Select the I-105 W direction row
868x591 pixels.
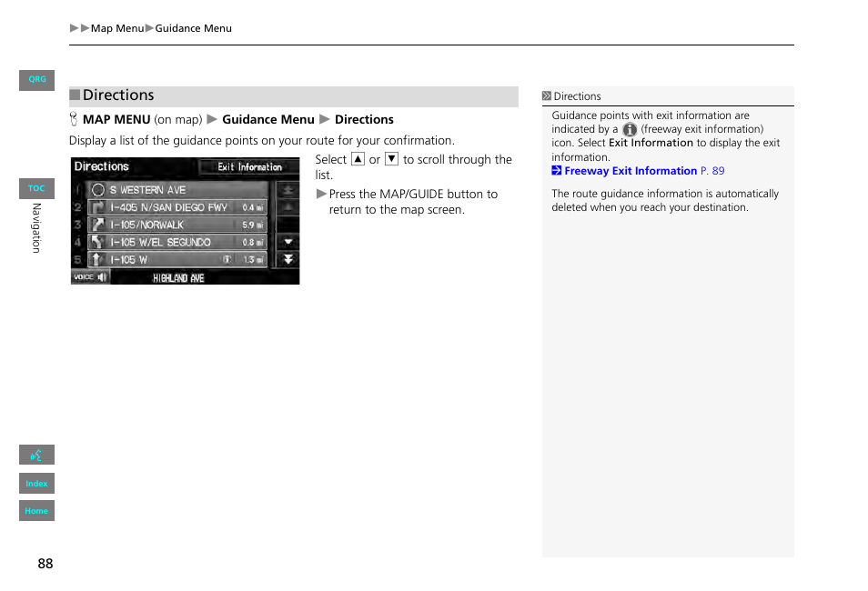coord(177,259)
